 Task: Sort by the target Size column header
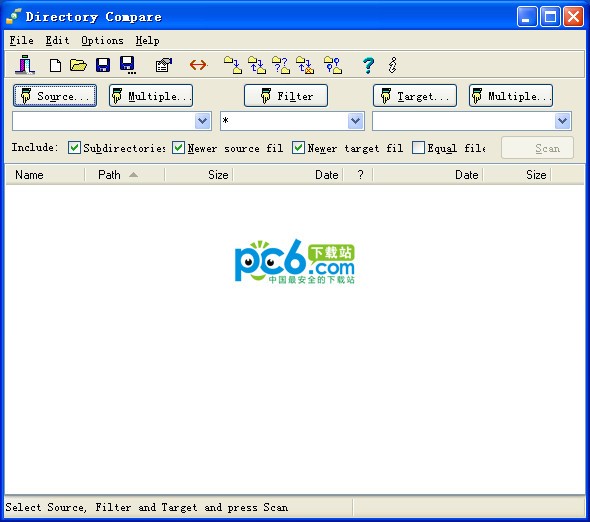click(517, 175)
